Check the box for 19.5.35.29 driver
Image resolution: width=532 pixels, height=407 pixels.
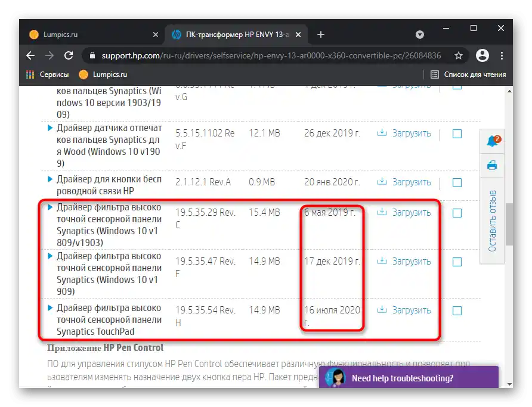click(457, 213)
